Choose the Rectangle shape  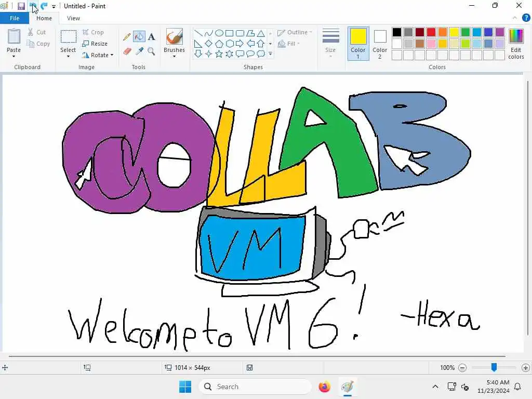(229, 33)
